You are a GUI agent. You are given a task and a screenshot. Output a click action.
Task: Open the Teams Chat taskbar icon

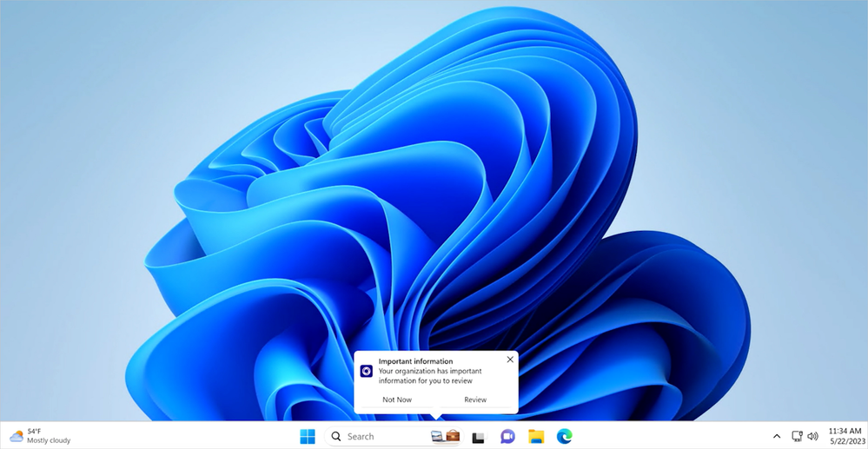[507, 437]
